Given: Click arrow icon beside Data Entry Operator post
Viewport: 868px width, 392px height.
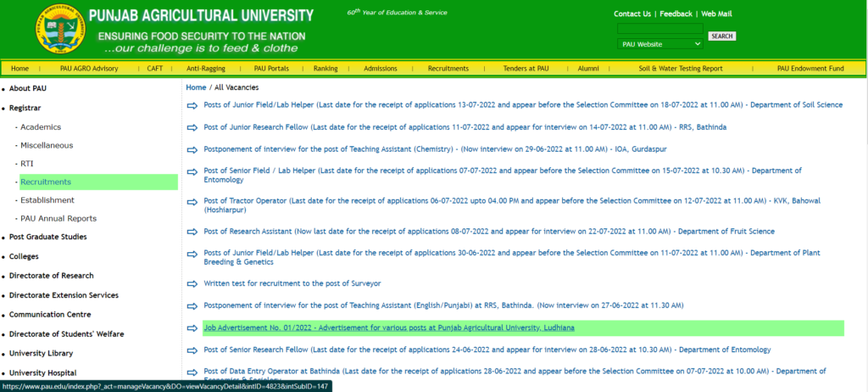Looking at the screenshot, I should [x=192, y=372].
